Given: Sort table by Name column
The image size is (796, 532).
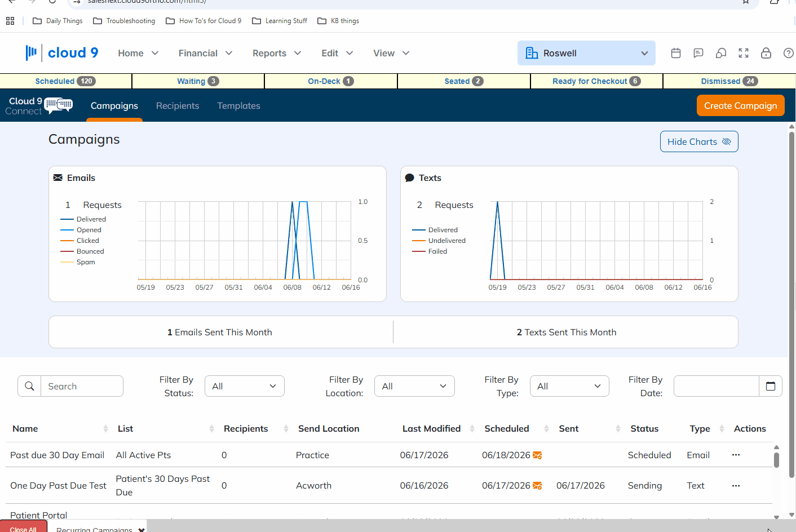Looking at the screenshot, I should (25, 429).
